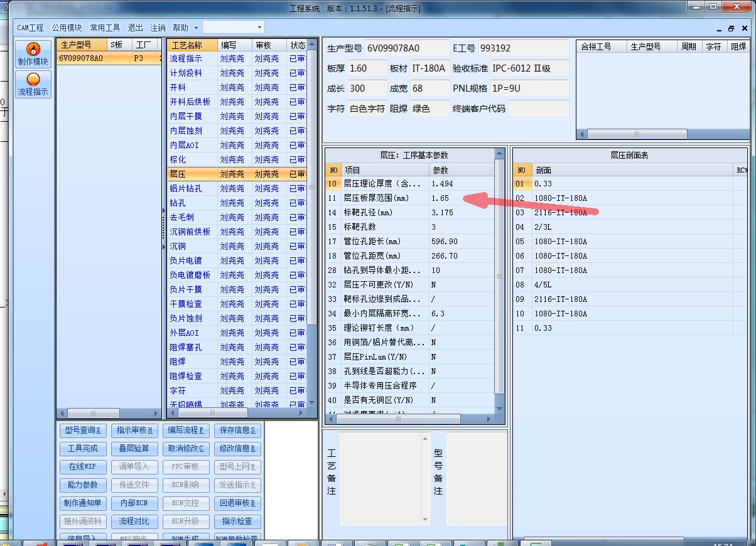756x546 pixels.
Task: Select the highlighted 层压 process row
Action: tap(237, 174)
